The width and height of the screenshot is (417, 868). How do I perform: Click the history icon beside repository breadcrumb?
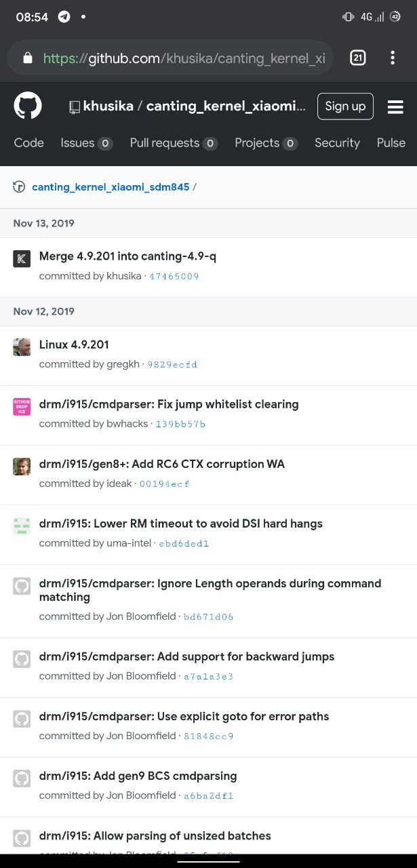click(19, 187)
